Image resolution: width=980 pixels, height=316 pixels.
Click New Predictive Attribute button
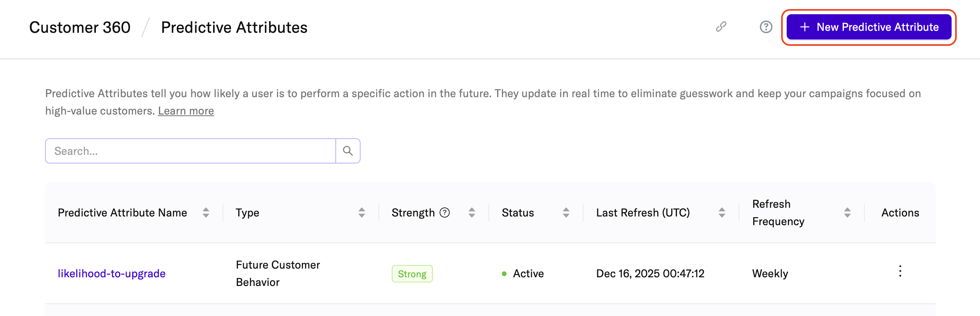(x=869, y=27)
